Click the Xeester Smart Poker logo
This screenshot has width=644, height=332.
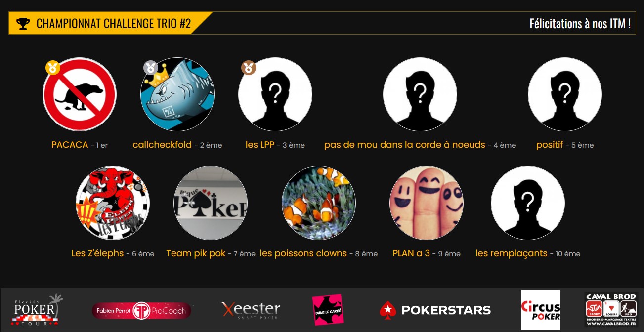(251, 310)
